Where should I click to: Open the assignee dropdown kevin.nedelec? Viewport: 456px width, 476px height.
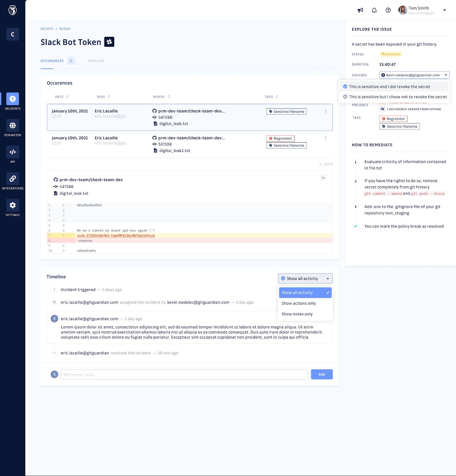[x=414, y=75]
